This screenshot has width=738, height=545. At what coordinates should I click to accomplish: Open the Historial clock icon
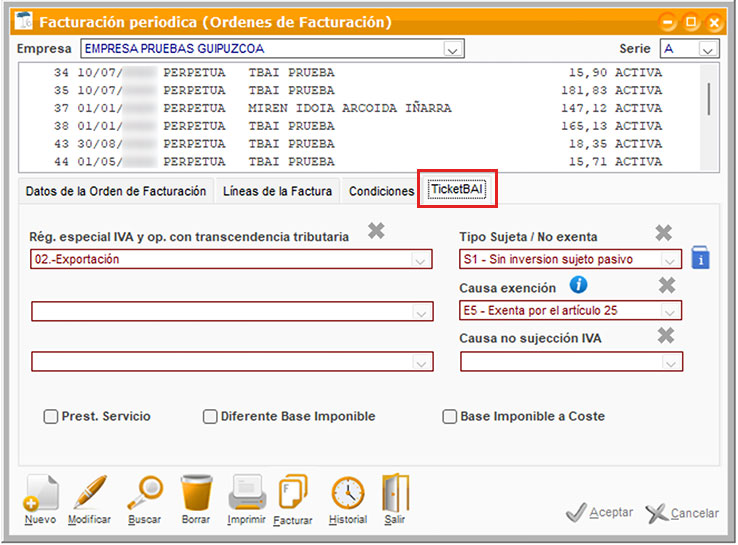point(347,494)
